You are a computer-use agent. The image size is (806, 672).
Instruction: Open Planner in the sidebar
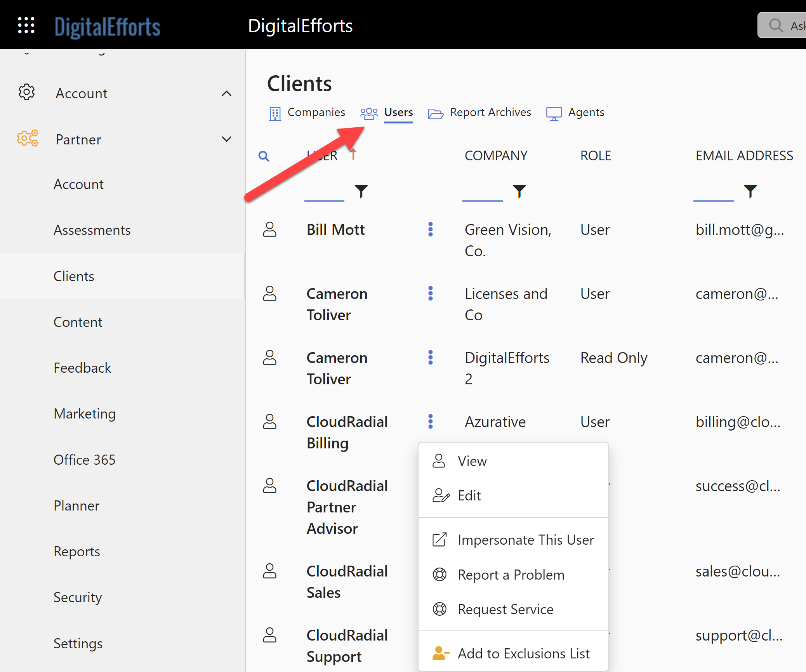pos(76,505)
